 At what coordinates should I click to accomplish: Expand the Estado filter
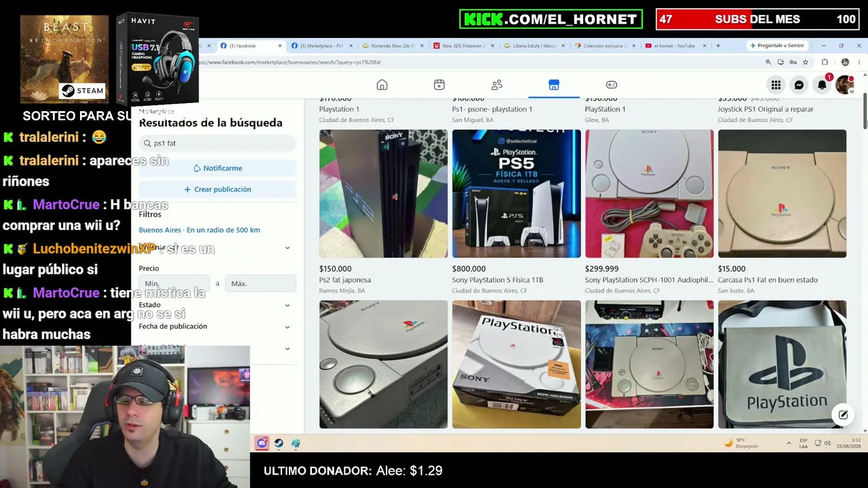(288, 305)
